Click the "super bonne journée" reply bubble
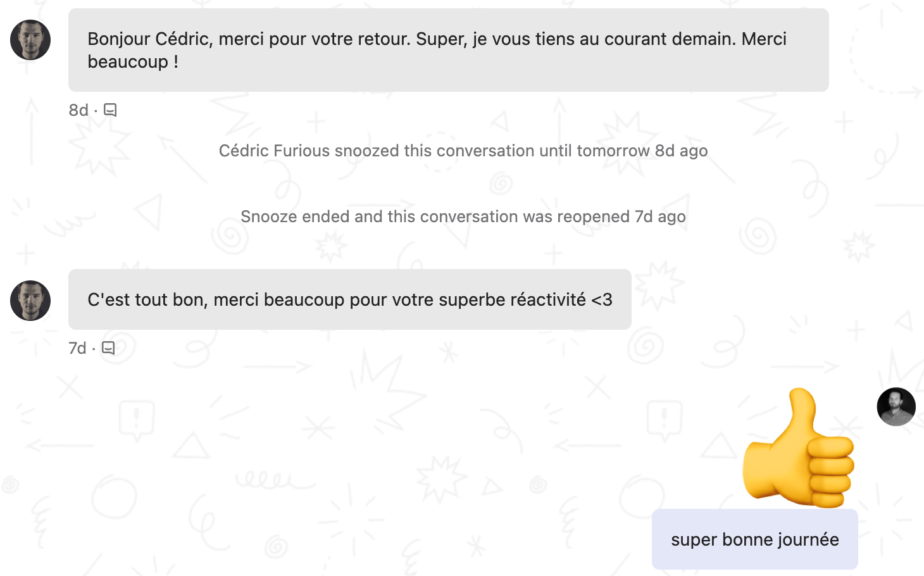 pyautogui.click(x=754, y=539)
